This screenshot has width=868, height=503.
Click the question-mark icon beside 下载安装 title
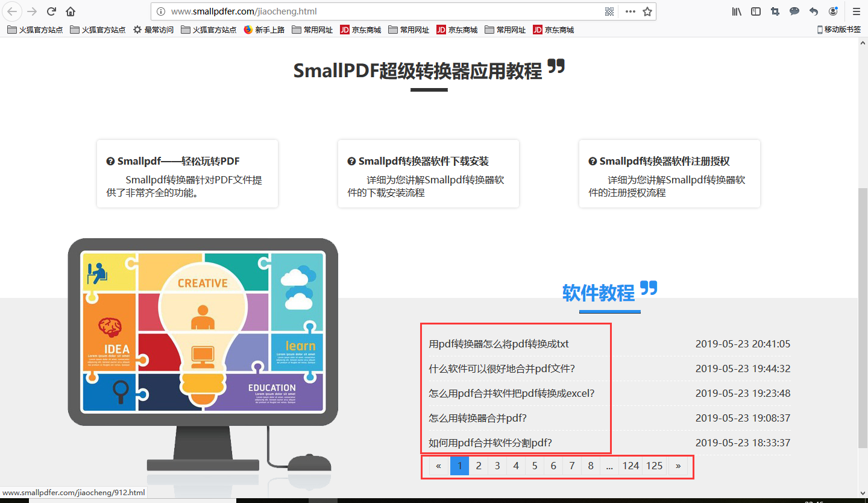tap(351, 162)
